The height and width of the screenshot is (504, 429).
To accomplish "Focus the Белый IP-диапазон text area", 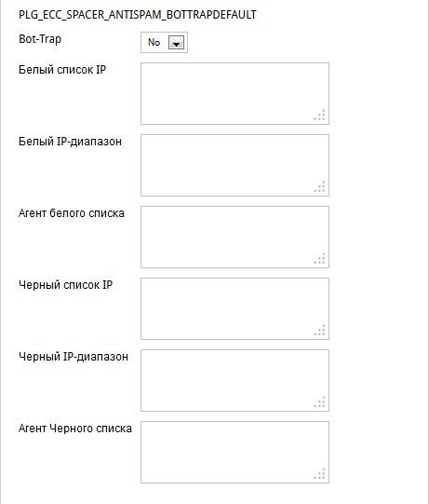I will [235, 165].
